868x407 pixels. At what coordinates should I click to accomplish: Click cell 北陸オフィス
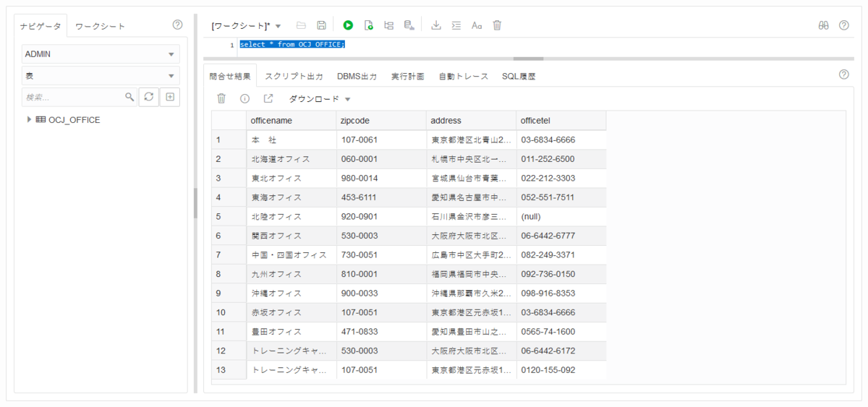point(292,216)
